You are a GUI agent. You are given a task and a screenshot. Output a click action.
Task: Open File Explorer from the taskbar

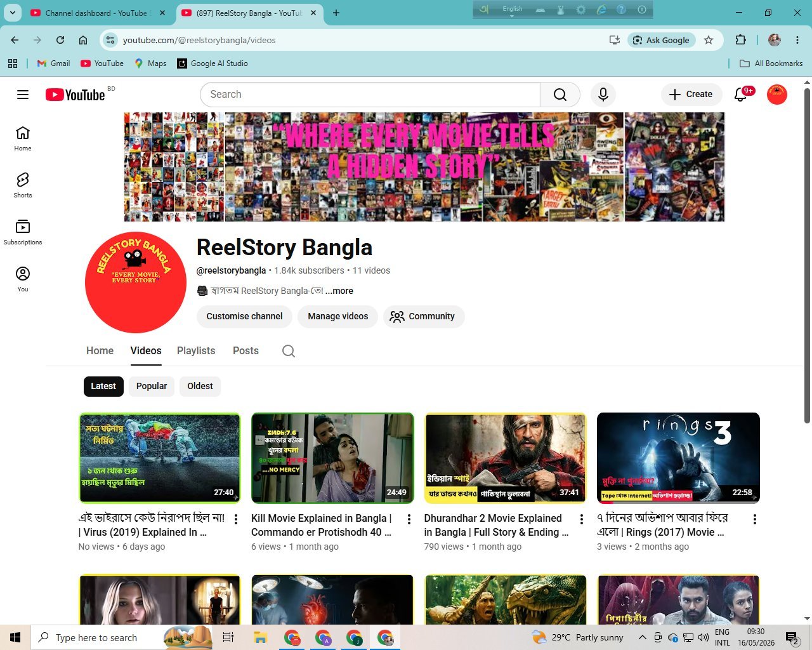[x=259, y=637]
